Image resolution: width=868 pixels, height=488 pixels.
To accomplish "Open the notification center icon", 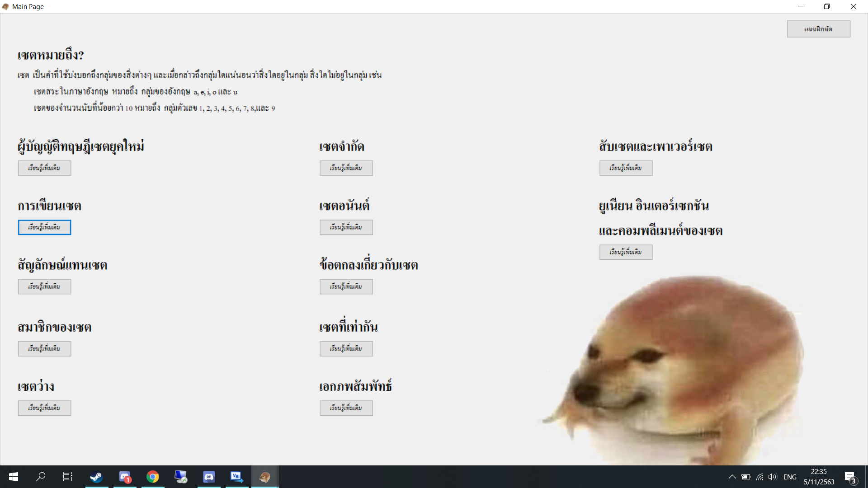I will [x=850, y=477].
